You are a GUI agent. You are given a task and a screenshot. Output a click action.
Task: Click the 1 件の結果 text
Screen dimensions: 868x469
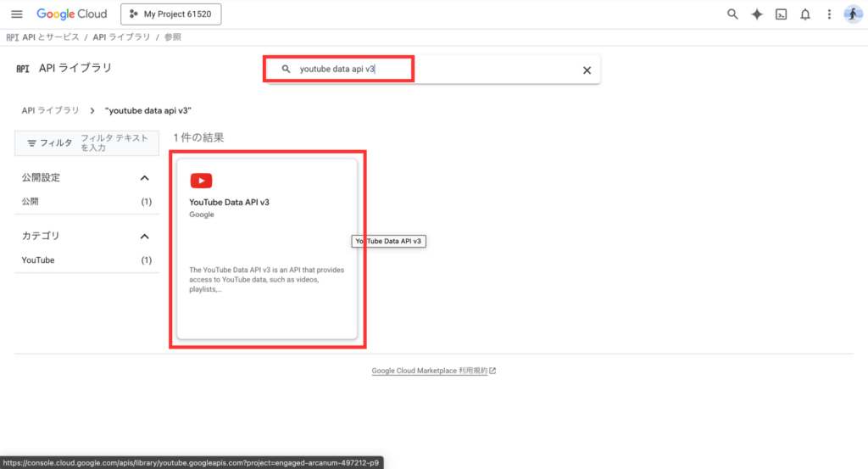pyautogui.click(x=198, y=138)
